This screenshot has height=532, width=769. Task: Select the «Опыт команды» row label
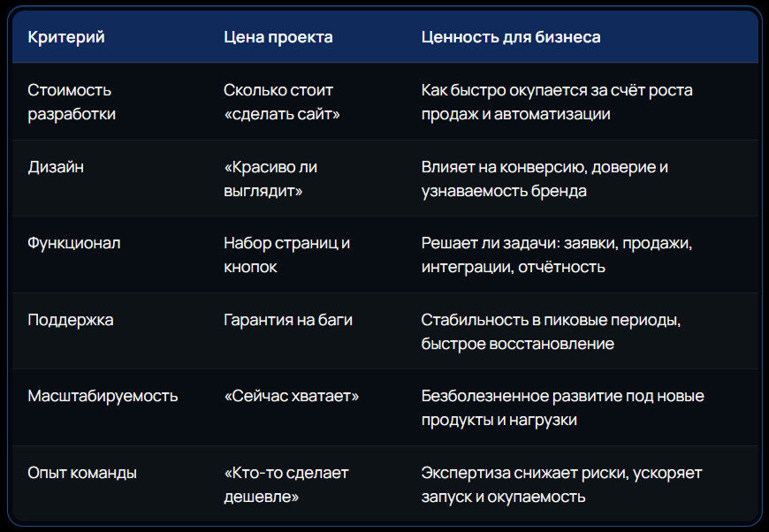coord(82,473)
